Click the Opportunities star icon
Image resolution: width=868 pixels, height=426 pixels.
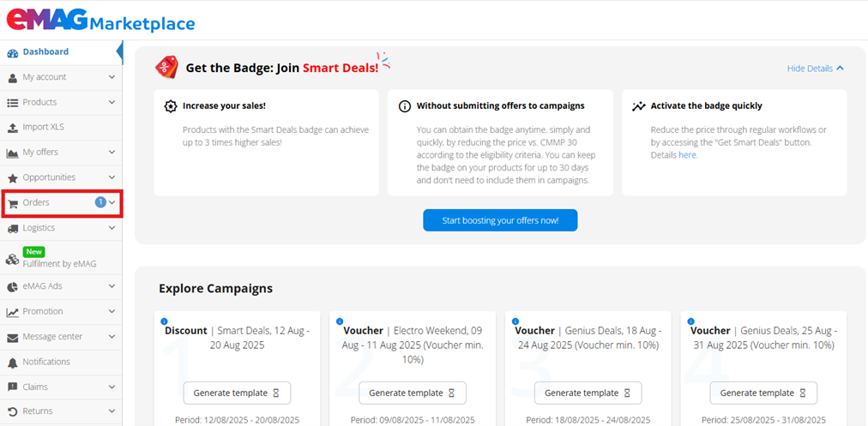13,178
